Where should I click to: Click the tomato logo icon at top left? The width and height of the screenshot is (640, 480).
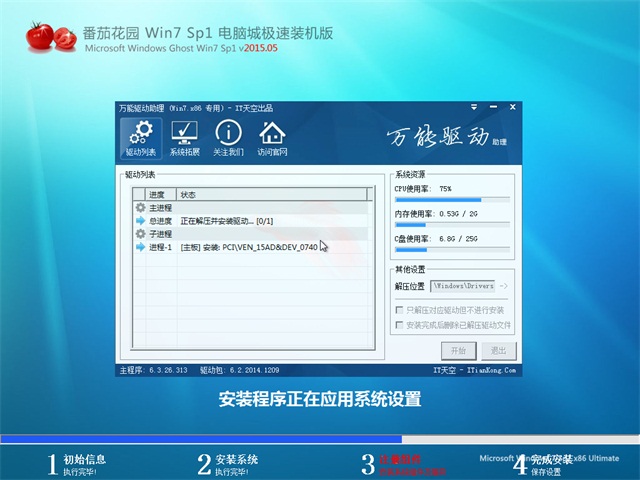coord(51,37)
